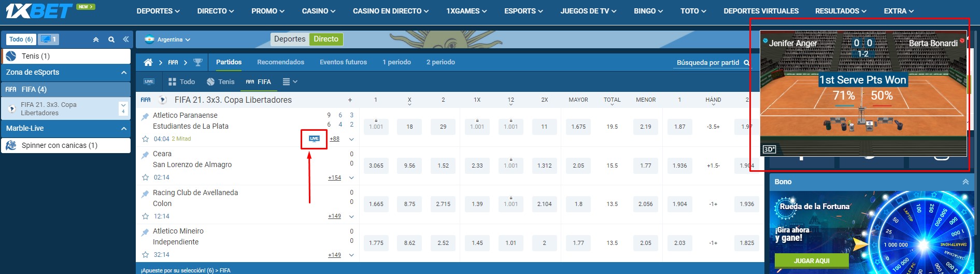Image resolution: width=980 pixels, height=274 pixels.
Task: Open the CASINO dropdown menu
Action: (x=319, y=11)
